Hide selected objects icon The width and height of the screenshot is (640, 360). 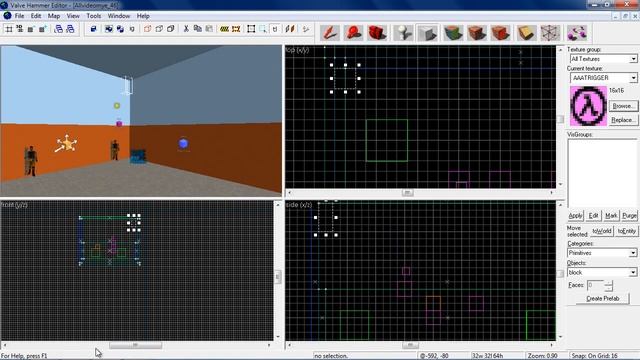(147, 29)
